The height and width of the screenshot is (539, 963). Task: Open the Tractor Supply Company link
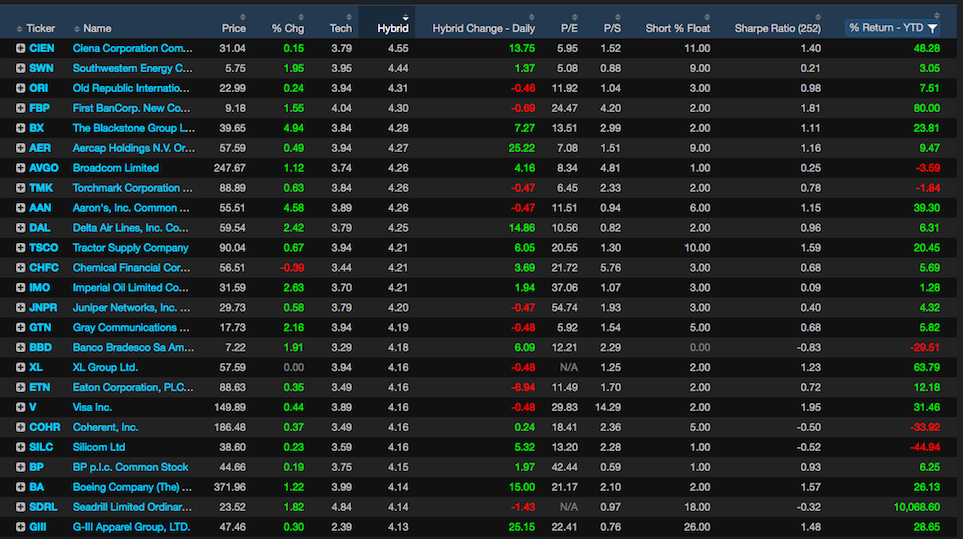pyautogui.click(x=131, y=248)
